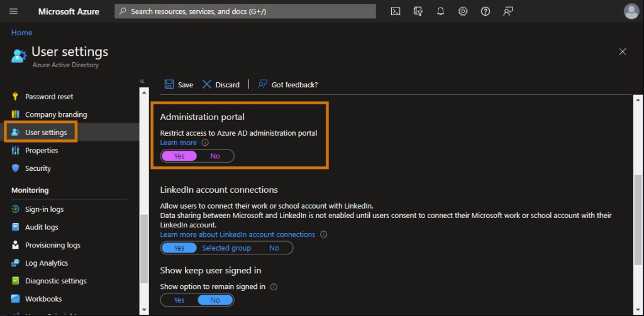644x316 pixels.
Task: Click the LinkedIn account connections heading
Action: [x=219, y=190]
